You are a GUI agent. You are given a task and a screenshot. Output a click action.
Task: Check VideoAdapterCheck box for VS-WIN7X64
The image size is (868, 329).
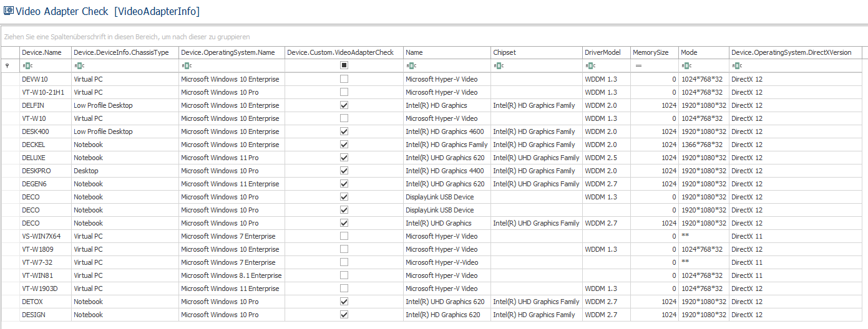pos(344,236)
